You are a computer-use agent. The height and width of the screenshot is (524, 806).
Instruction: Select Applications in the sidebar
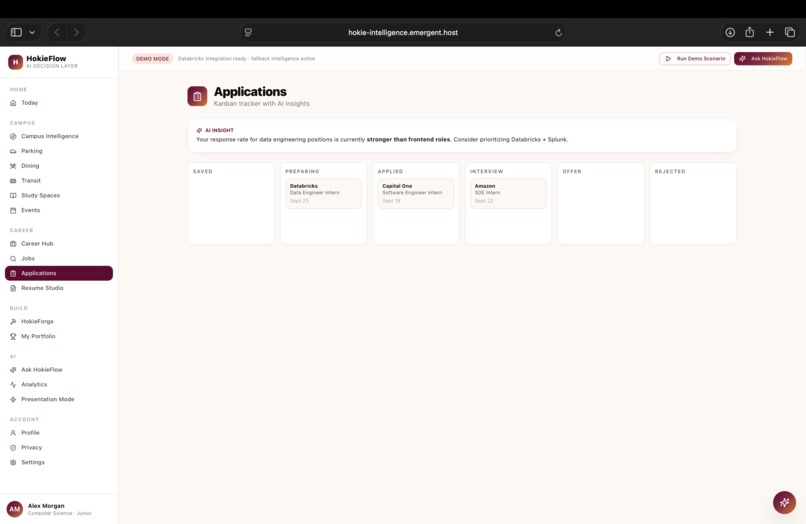click(59, 273)
